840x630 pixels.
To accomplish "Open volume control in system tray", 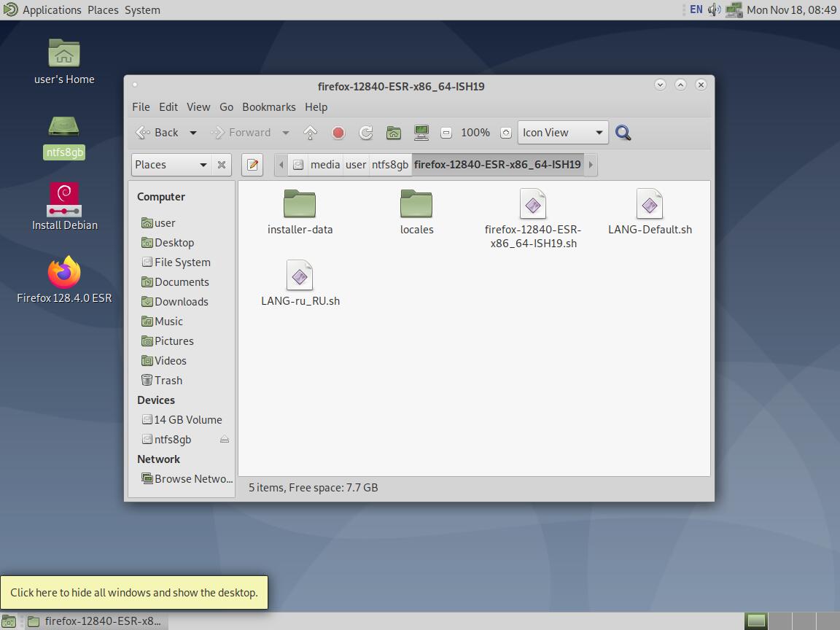I will coord(715,9).
